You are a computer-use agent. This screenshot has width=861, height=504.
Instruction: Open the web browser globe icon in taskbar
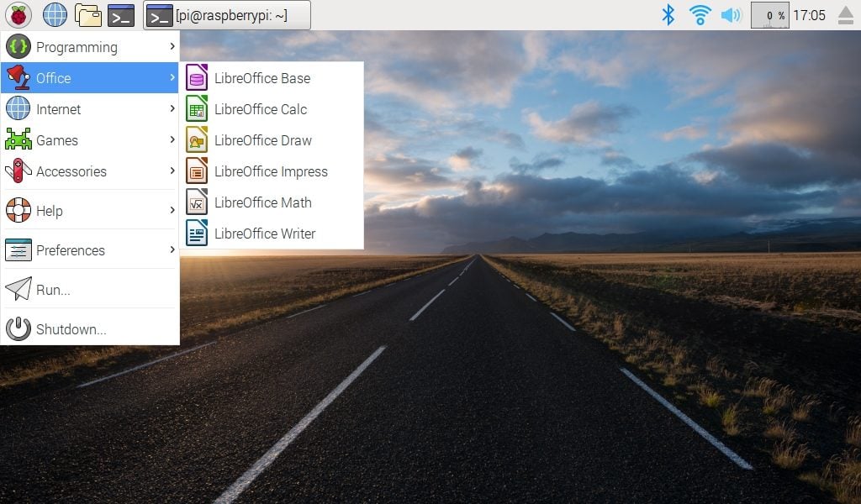(55, 15)
